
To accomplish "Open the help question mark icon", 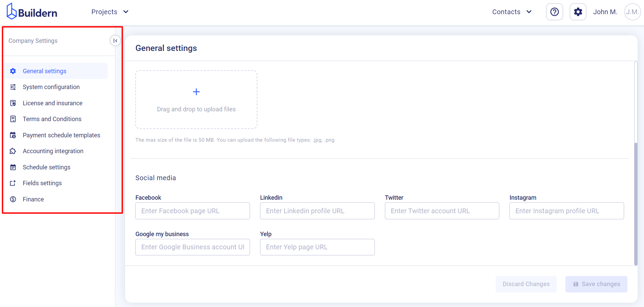I will click(554, 11).
